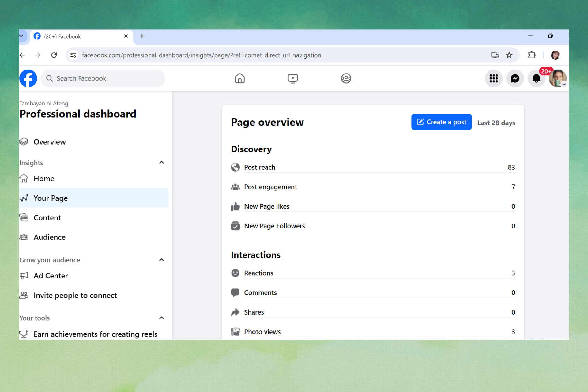Open account menu from profile picture
The image size is (588, 392).
(557, 78)
